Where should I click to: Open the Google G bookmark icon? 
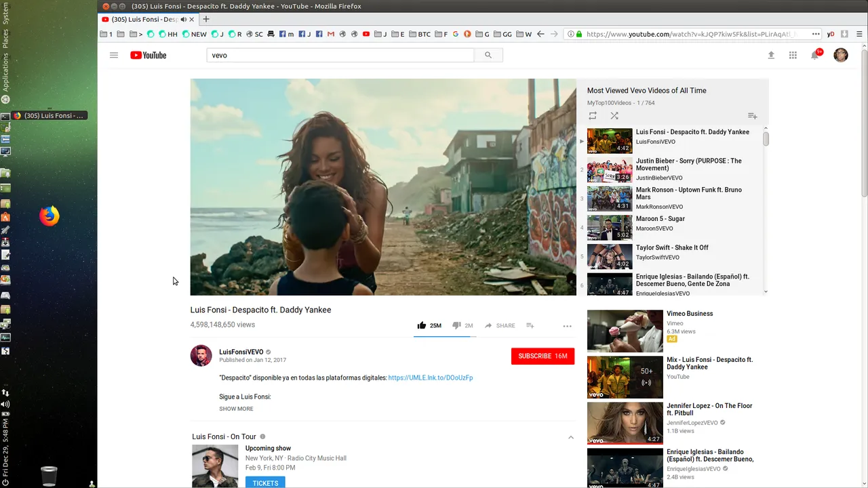pos(456,34)
